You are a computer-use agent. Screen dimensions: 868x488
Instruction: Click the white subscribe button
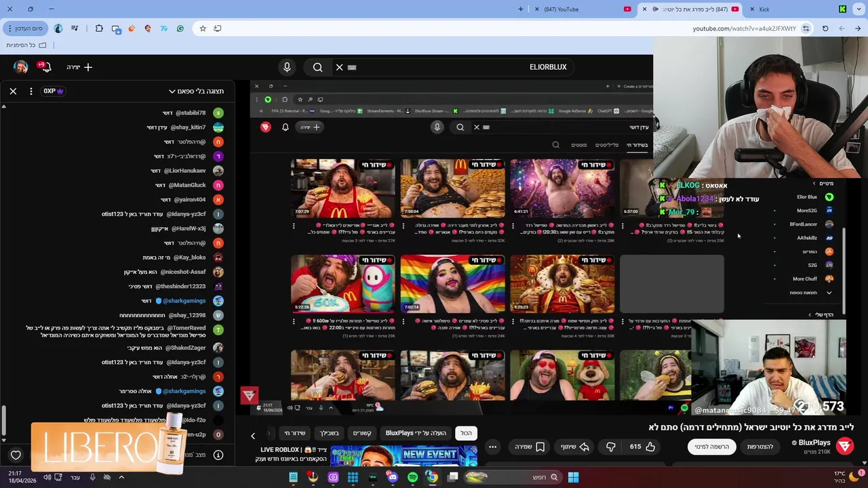point(711,447)
